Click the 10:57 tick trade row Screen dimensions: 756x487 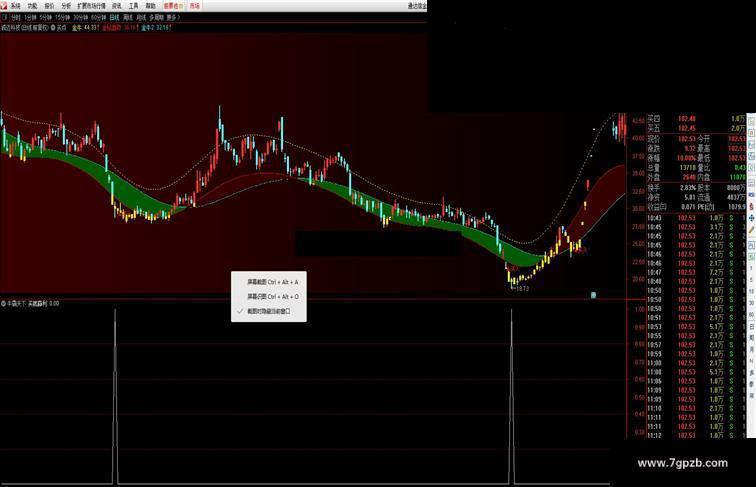pos(696,345)
